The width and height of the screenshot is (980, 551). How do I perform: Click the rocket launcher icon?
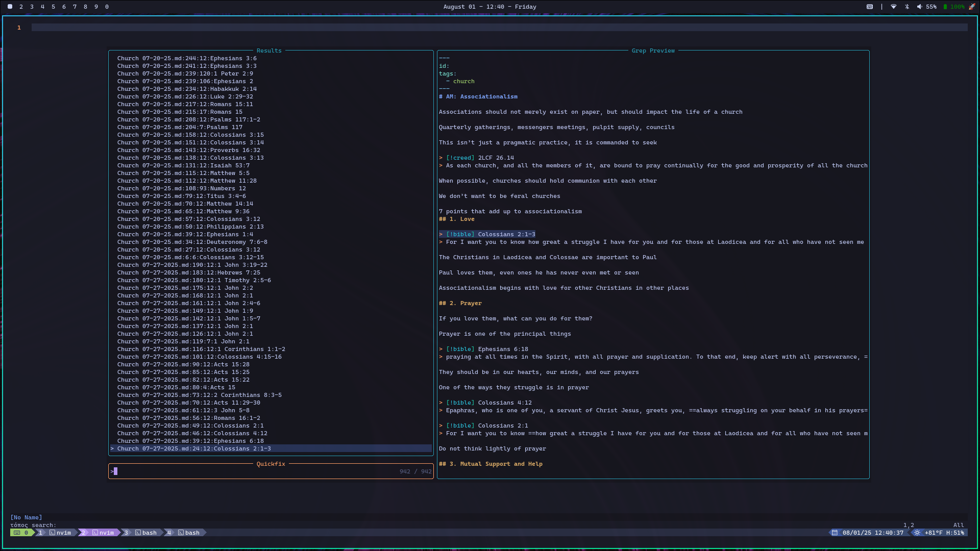(972, 7)
